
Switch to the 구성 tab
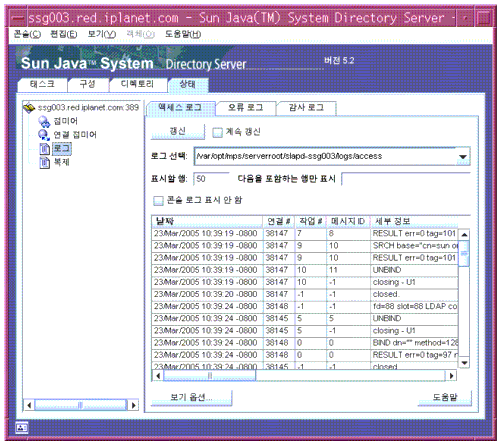coord(88,84)
